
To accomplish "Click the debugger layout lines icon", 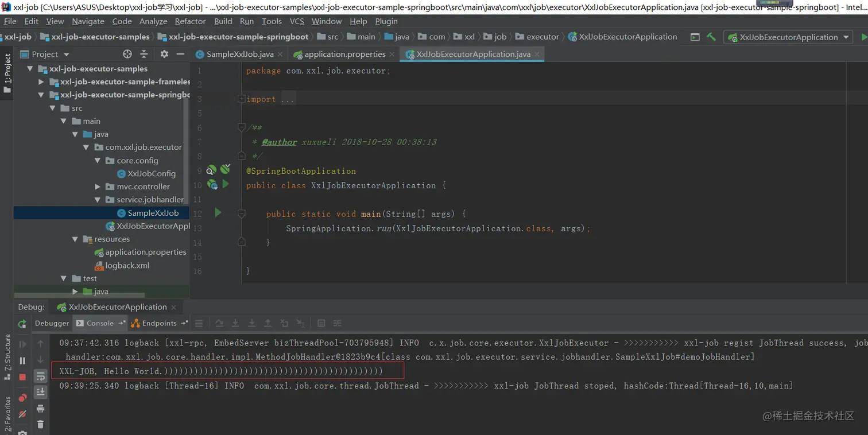I will coord(199,324).
